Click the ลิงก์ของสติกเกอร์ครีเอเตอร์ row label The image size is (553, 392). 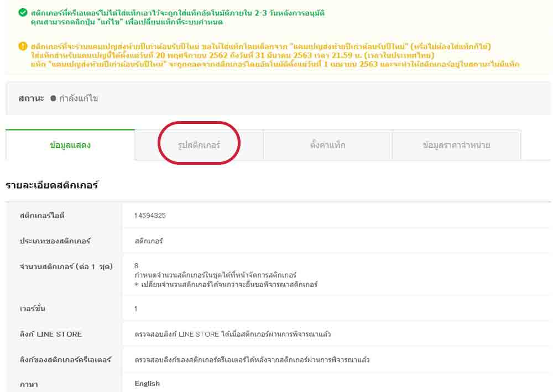pos(65,360)
